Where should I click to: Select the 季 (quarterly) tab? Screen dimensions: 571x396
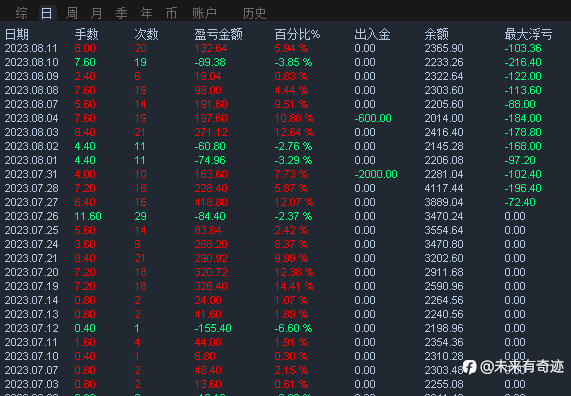[x=121, y=13]
